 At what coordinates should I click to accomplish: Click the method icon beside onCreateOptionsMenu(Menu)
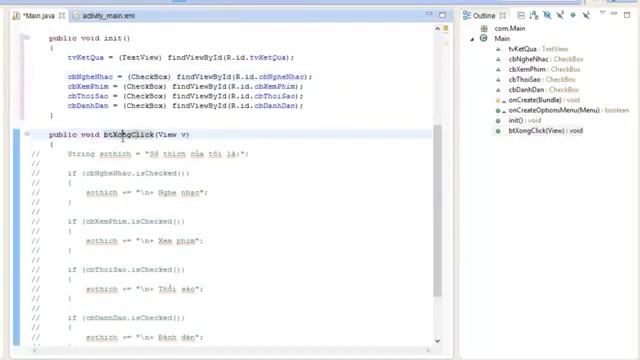(498, 110)
